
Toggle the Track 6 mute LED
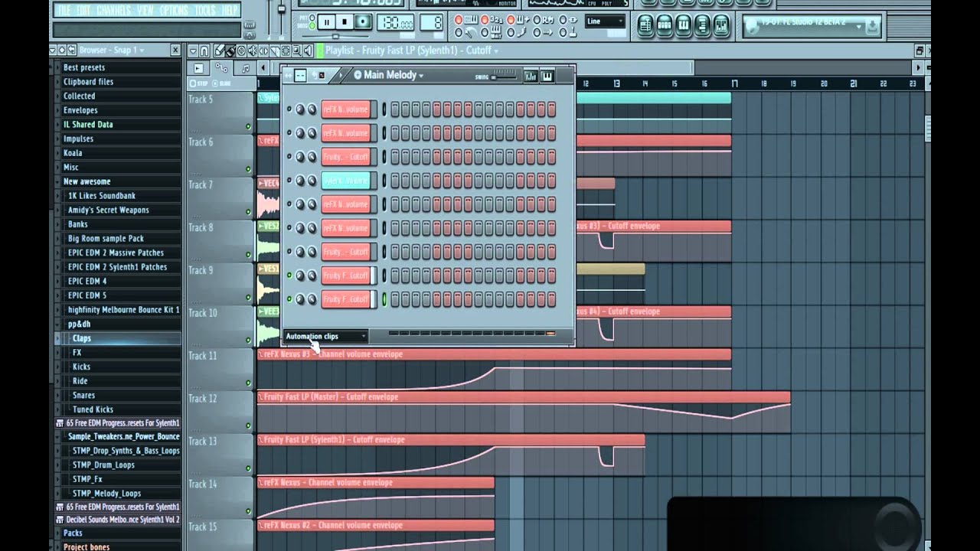click(248, 169)
